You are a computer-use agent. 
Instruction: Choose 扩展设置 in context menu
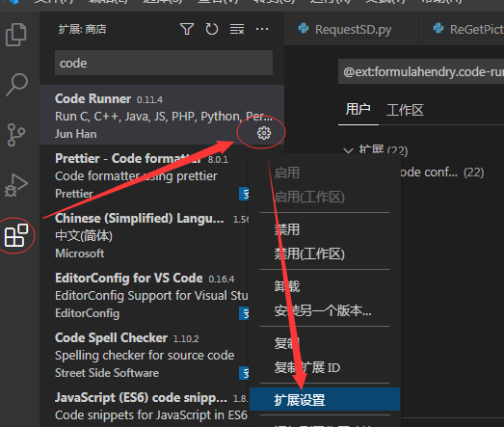[x=325, y=399]
